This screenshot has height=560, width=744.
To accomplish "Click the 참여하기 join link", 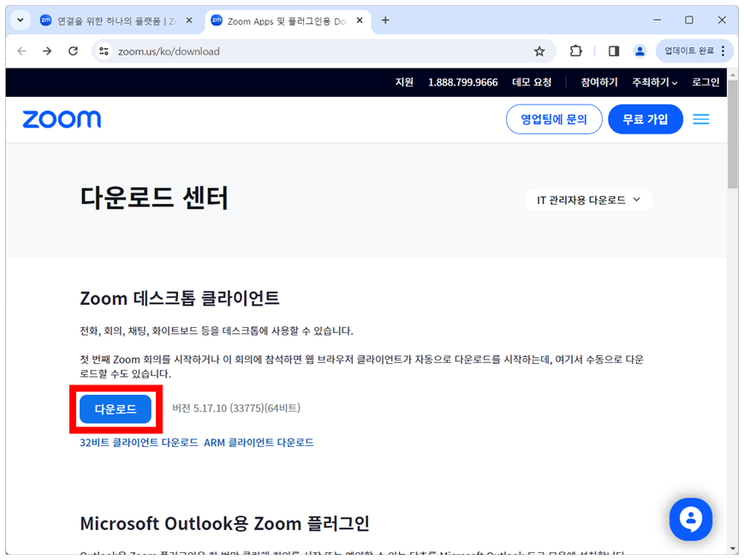I will point(599,82).
